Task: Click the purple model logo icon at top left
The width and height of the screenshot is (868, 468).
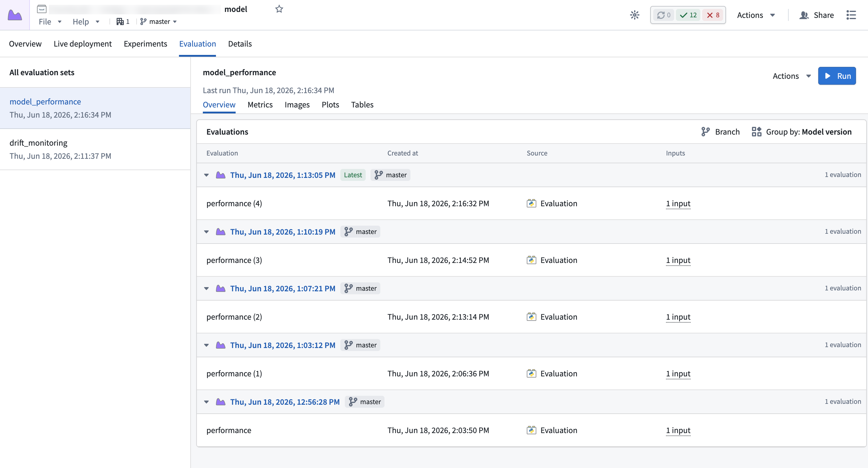Action: [x=15, y=15]
